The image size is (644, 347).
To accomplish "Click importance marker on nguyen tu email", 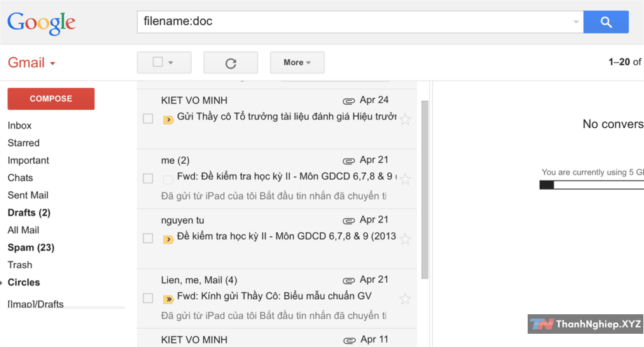I will (168, 239).
